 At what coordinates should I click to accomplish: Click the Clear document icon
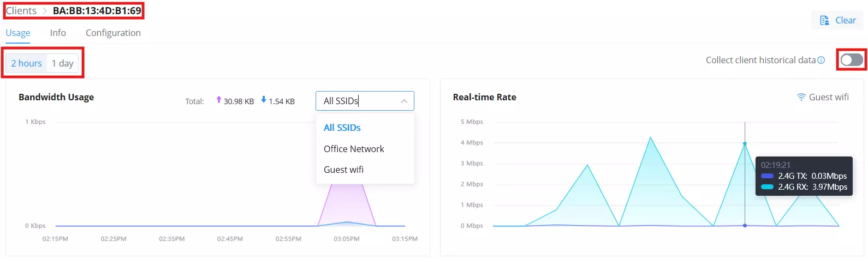pos(824,21)
